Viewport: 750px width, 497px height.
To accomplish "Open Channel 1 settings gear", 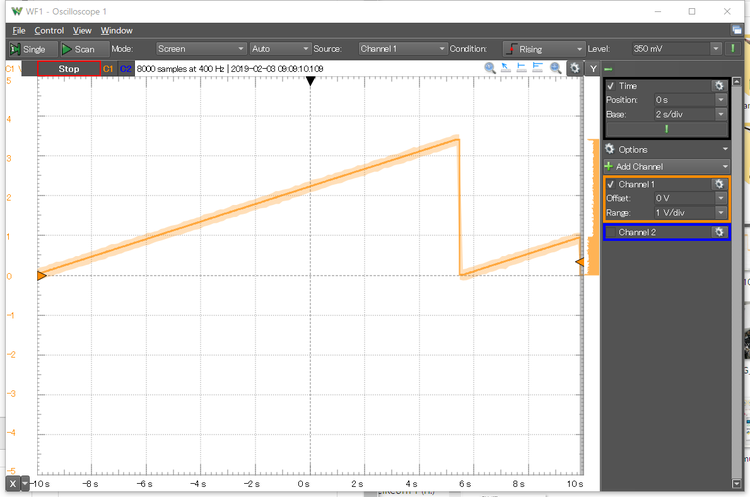I will [718, 184].
